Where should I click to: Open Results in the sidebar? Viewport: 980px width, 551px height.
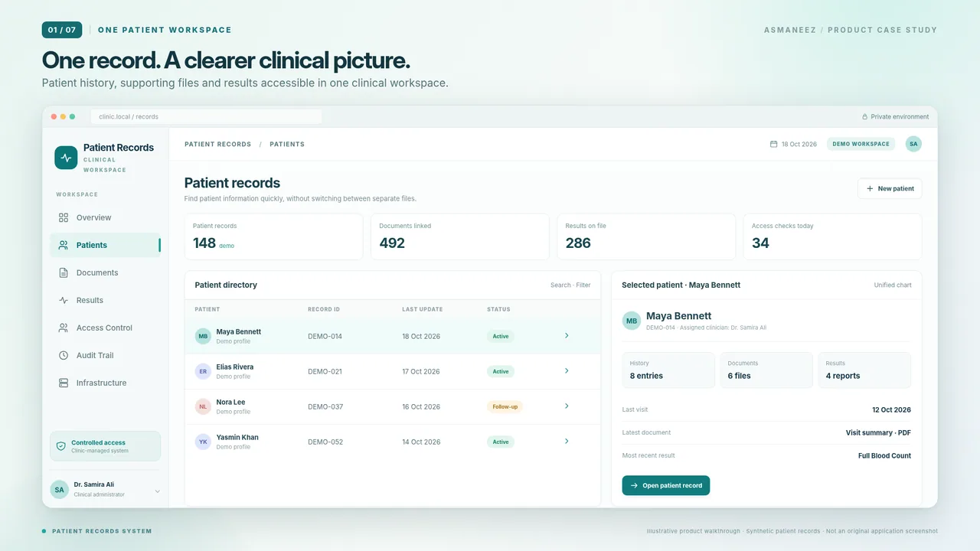[106, 300]
